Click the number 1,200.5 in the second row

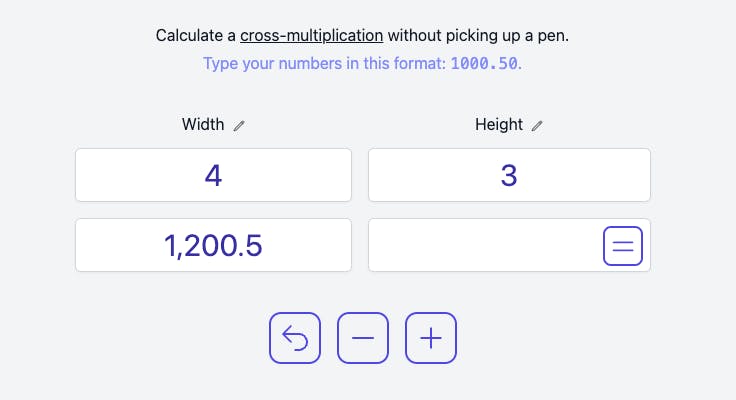click(x=213, y=245)
